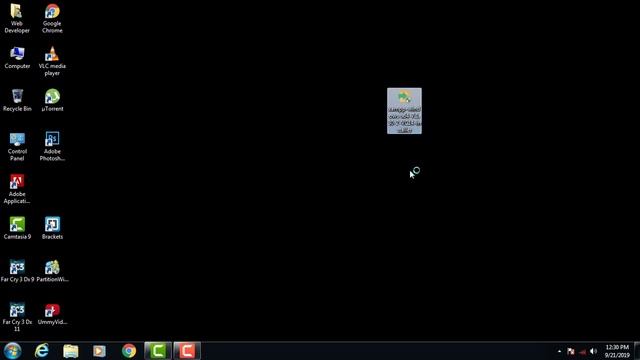
Task: Open the Web Developer folder
Action: [x=17, y=18]
